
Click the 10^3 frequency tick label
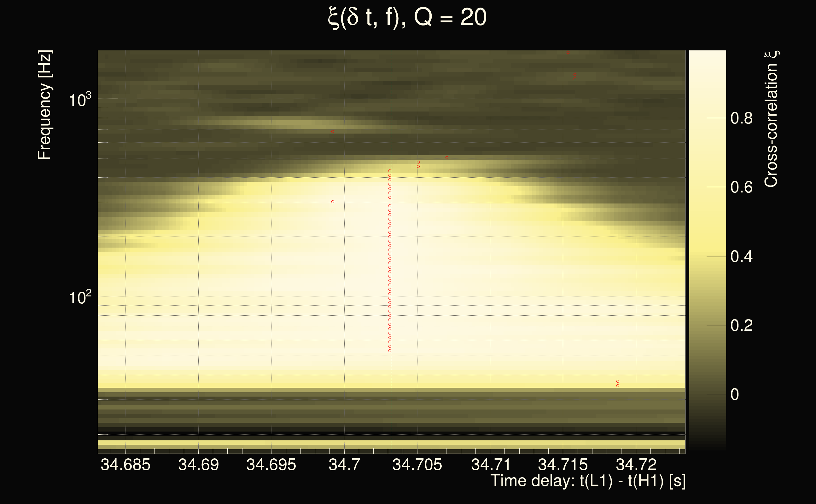[80, 100]
